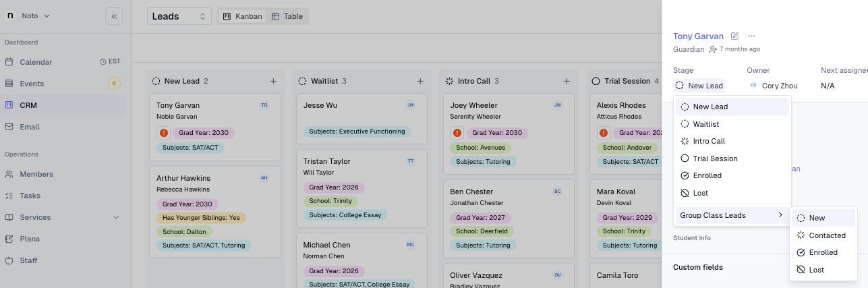The height and width of the screenshot is (288, 868).
Task: Click the alert icon on Tony Garvan card
Action: click(x=163, y=133)
